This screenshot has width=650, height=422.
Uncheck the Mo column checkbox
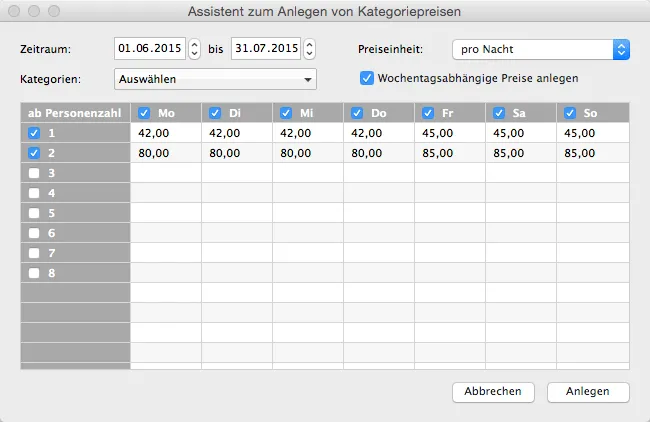pyautogui.click(x=144, y=113)
